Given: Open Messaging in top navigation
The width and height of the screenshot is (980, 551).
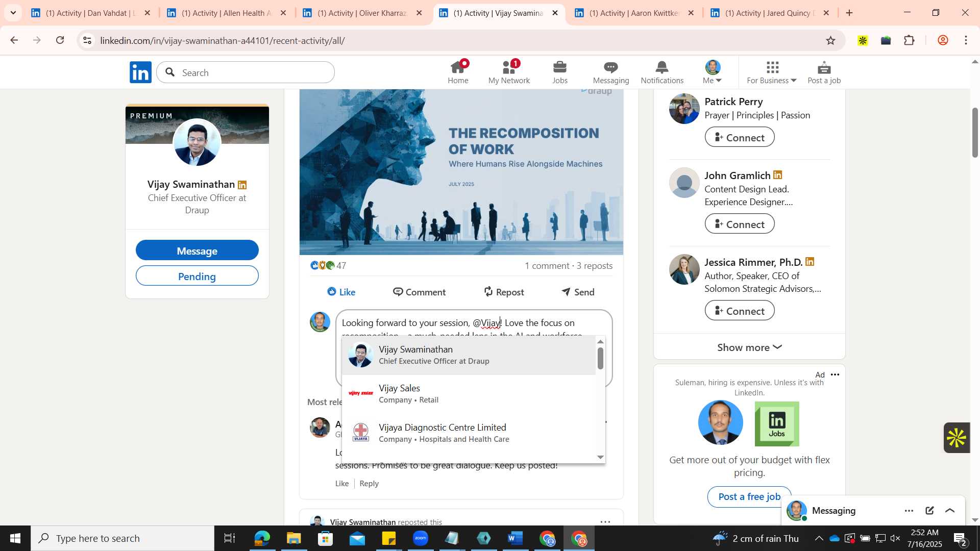Looking at the screenshot, I should 611,72.
